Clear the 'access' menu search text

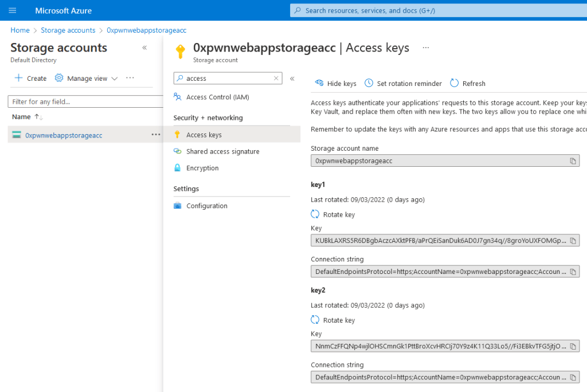click(x=276, y=79)
